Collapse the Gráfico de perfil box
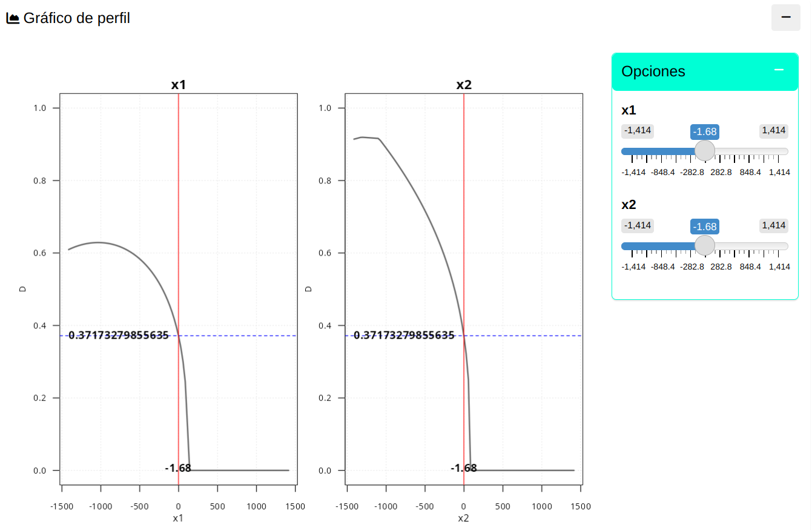This screenshot has height=530, width=812. pos(785,17)
